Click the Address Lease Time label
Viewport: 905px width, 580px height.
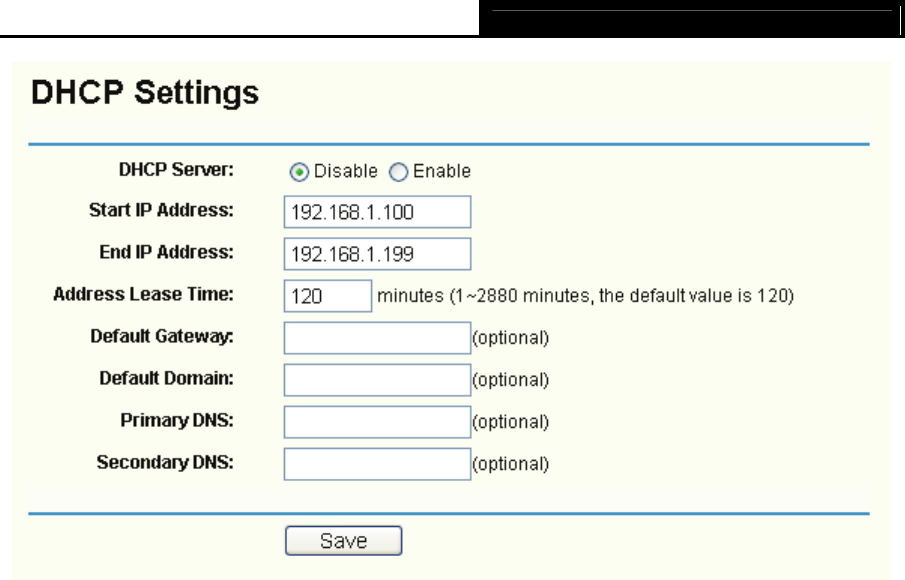tap(143, 294)
